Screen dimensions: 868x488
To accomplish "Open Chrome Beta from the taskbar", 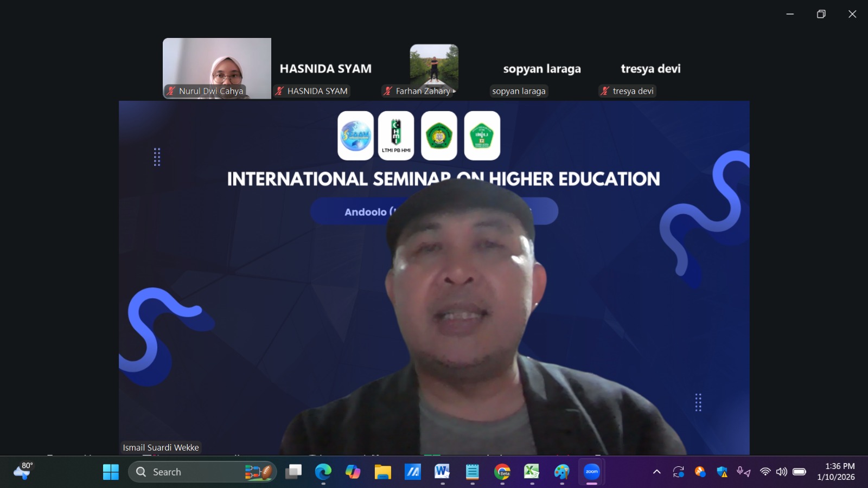I will click(502, 472).
